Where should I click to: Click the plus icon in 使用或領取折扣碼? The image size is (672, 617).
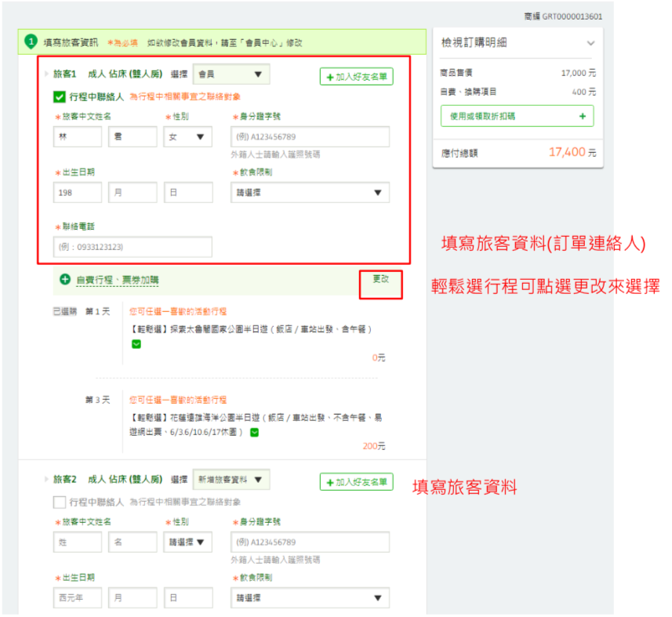point(581,116)
